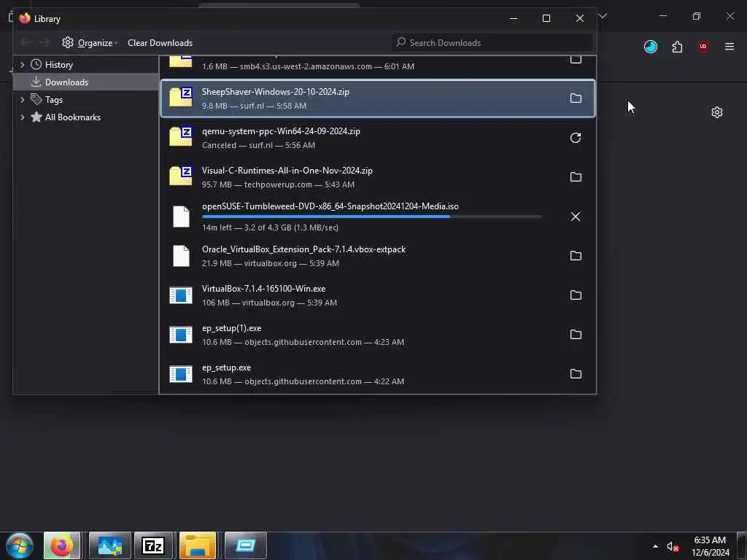The height and width of the screenshot is (560, 747).
Task: Click '106 MB — virtualbox.org' details text
Action: click(x=269, y=303)
